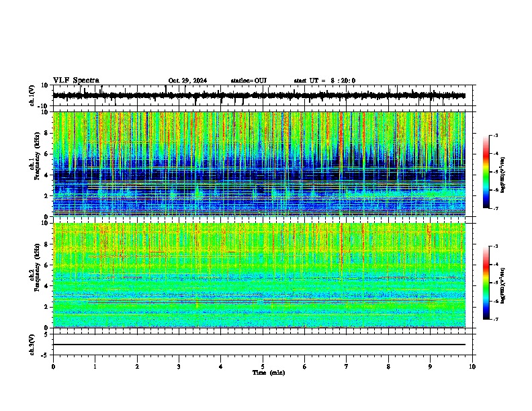Click the date "Oct. 29, 2024"
This screenshot has height=411, width=532.
pos(187,81)
